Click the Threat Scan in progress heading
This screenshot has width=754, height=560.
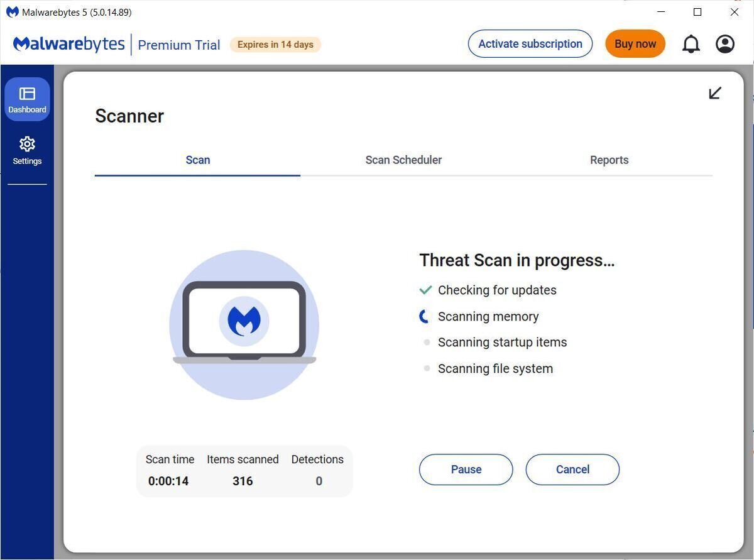click(516, 260)
